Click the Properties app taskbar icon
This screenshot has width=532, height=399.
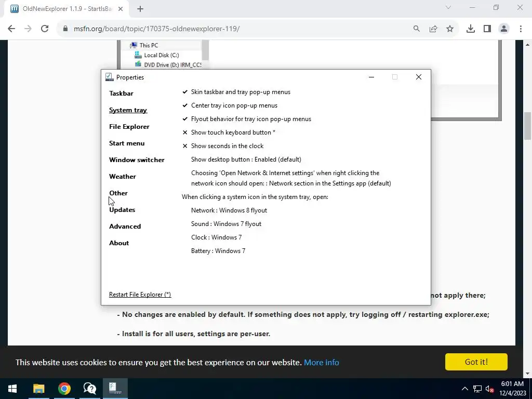(115, 389)
